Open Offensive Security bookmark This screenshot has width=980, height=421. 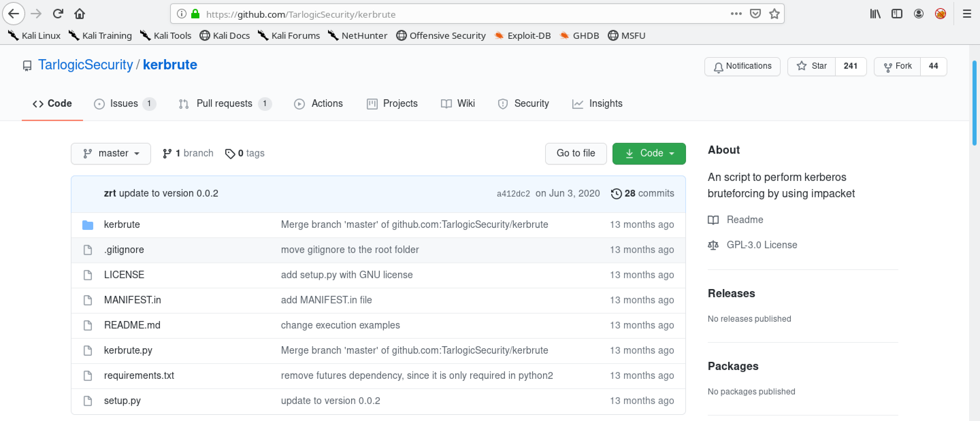coord(441,35)
